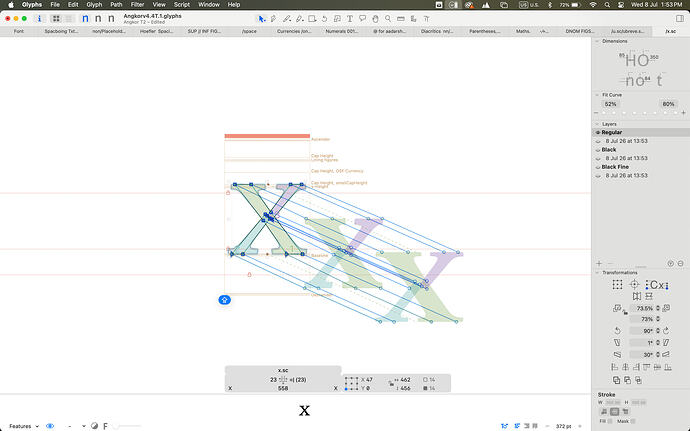This screenshot has height=431, width=690.
Task: Click the scale up button
Action: point(666,308)
